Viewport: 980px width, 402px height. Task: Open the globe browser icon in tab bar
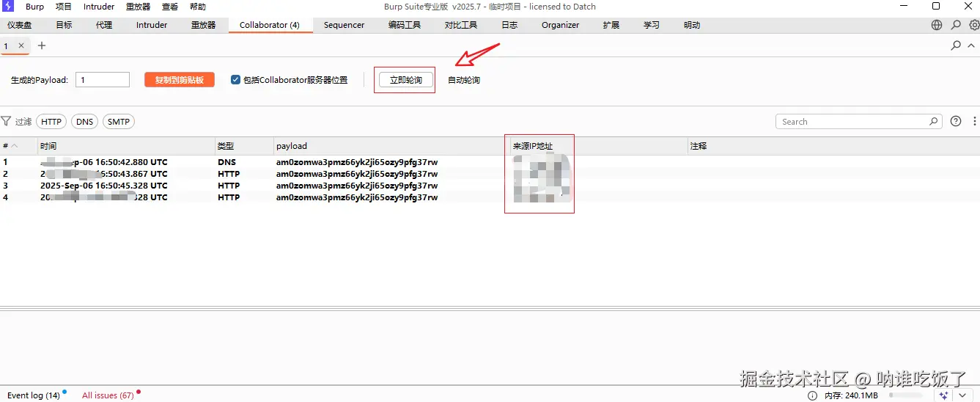pyautogui.click(x=937, y=25)
